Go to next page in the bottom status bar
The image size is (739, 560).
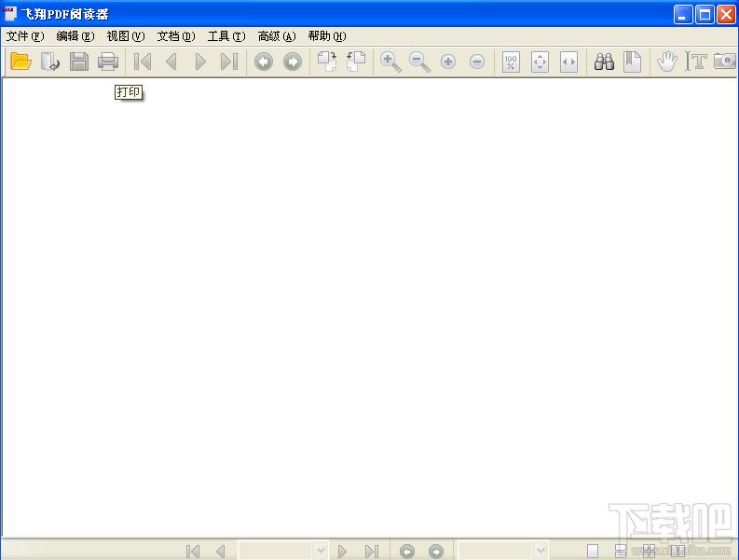tap(343, 551)
